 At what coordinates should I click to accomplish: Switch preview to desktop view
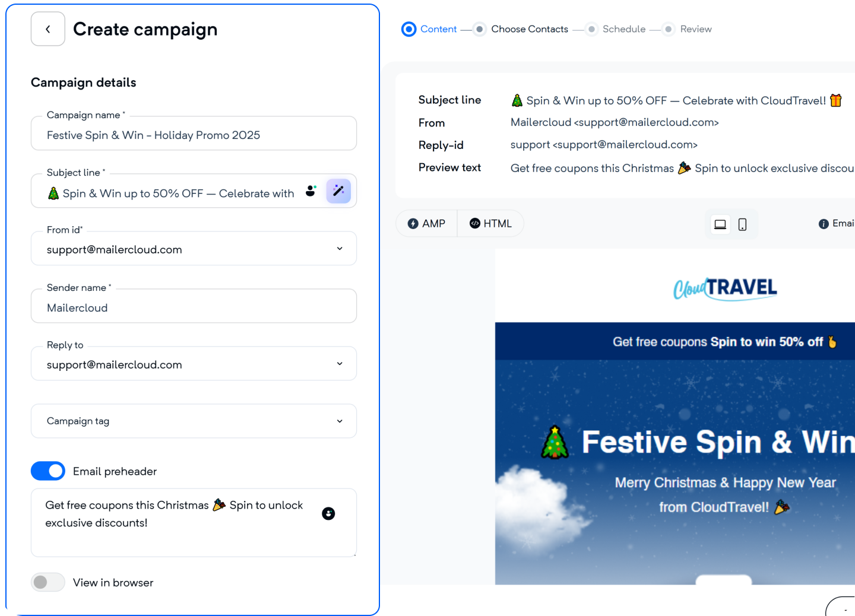(x=720, y=224)
